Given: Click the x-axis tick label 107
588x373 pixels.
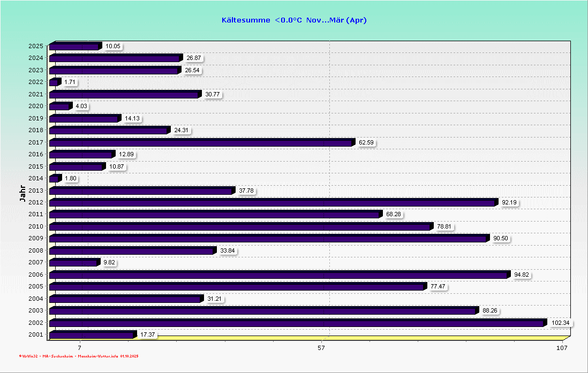Looking at the screenshot, I should [x=561, y=348].
